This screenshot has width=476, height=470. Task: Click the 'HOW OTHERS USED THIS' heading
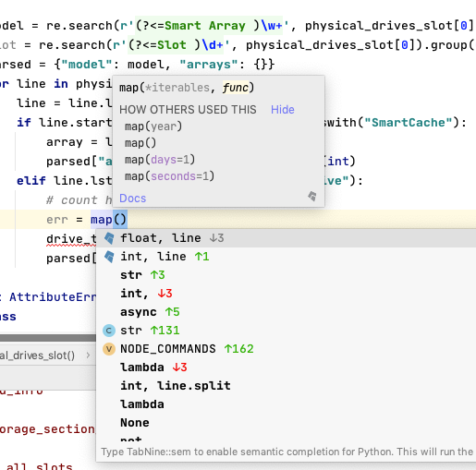pos(188,110)
